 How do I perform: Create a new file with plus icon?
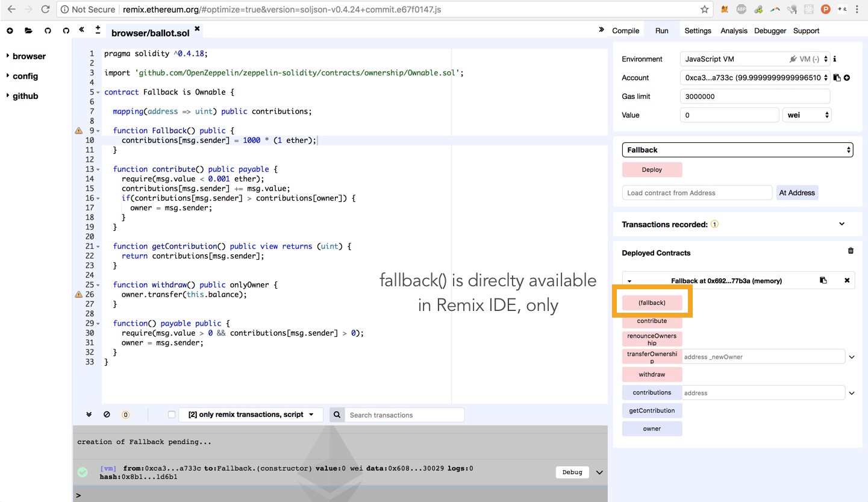(x=10, y=31)
